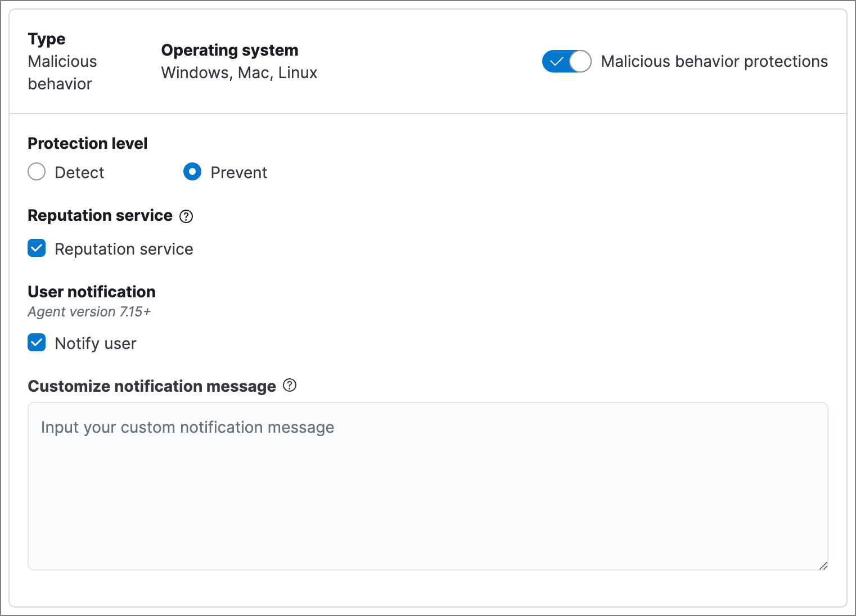The image size is (856, 616).
Task: Disable the Malicious behavior protections switch
Action: click(x=566, y=61)
